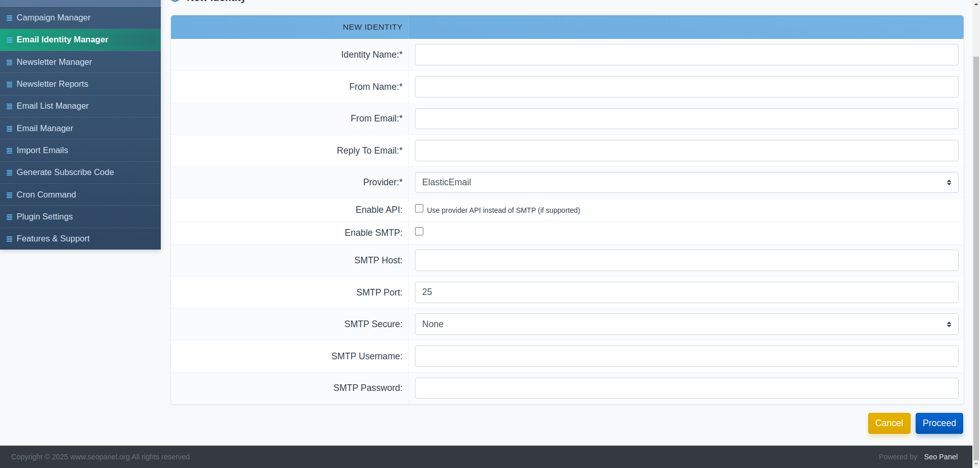Click the Seo Panel footer link
The image size is (980, 468).
(x=941, y=457)
